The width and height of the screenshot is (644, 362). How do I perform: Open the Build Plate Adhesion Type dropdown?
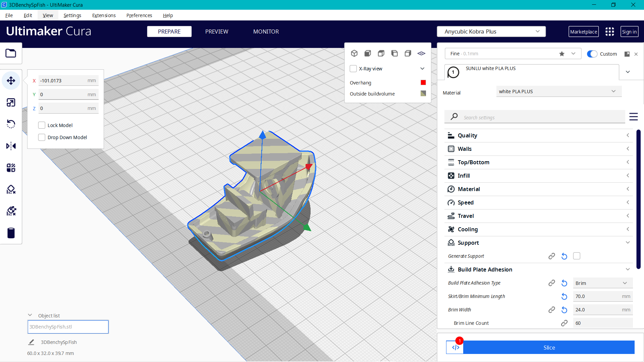(602, 283)
